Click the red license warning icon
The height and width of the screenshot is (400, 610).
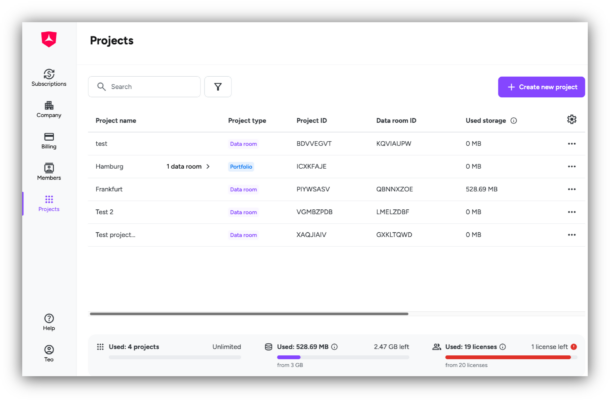tap(574, 347)
